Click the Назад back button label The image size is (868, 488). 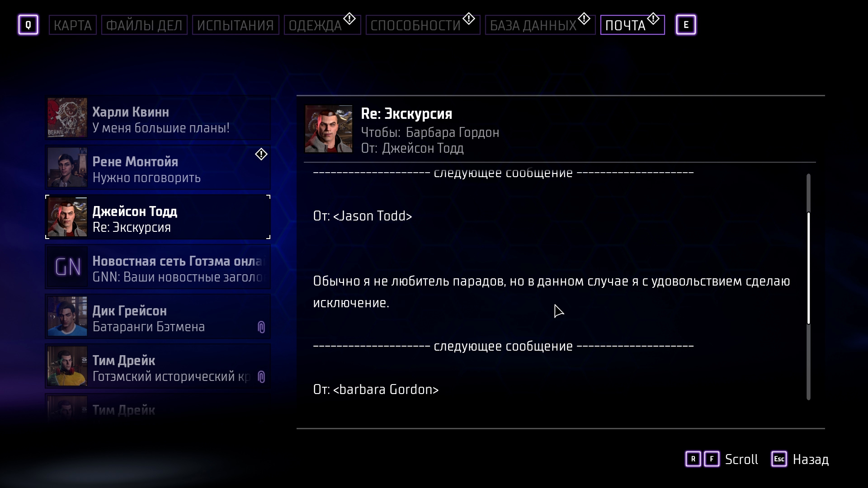[x=811, y=460]
